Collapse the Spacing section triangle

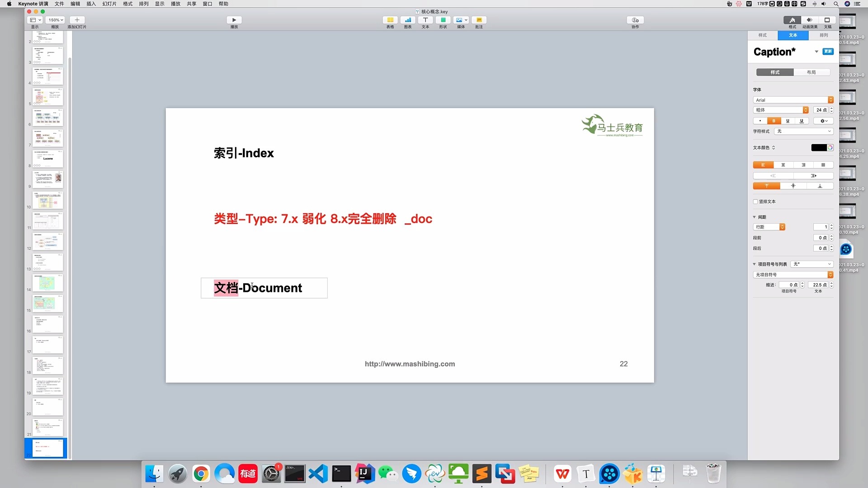tap(754, 217)
